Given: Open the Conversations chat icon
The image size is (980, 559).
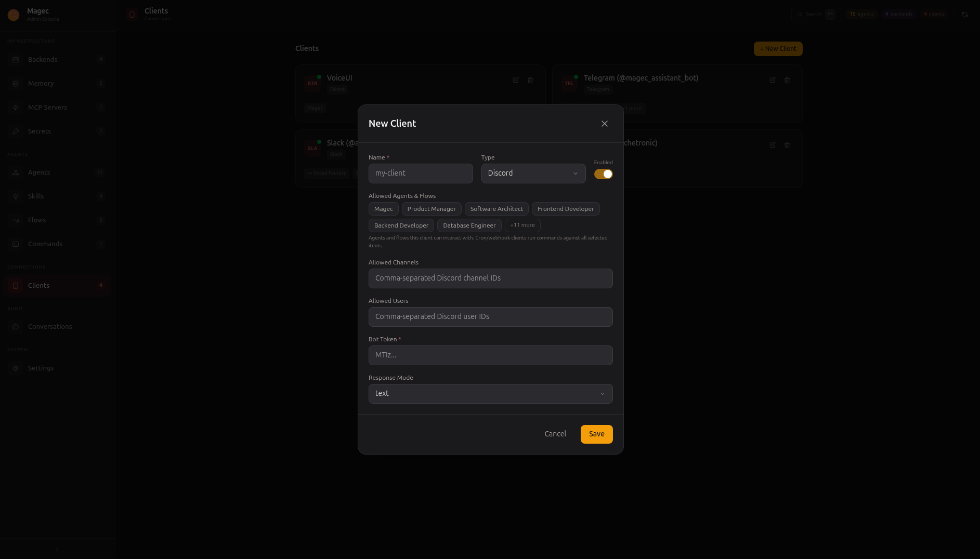Looking at the screenshot, I should click(x=15, y=326).
